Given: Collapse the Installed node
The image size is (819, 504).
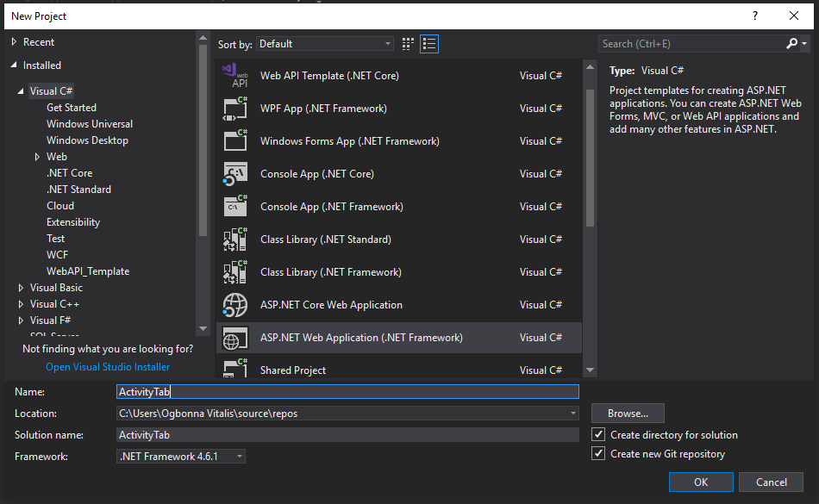Looking at the screenshot, I should [x=14, y=65].
